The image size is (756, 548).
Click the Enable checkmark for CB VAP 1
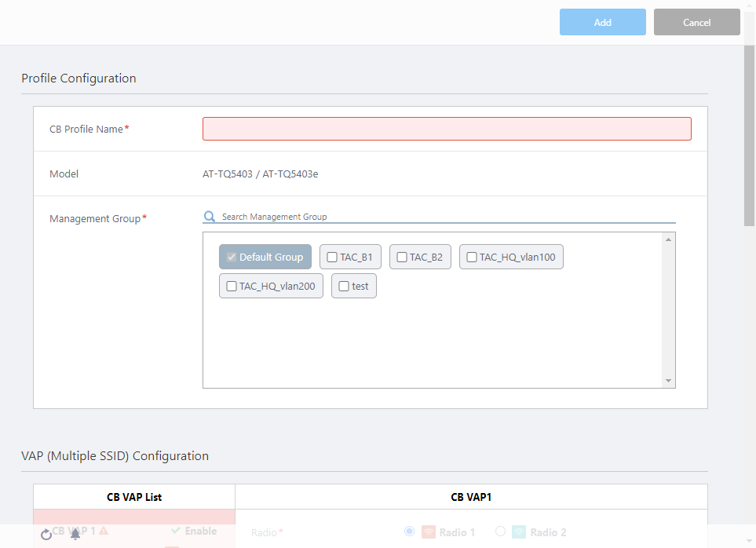[x=176, y=531]
